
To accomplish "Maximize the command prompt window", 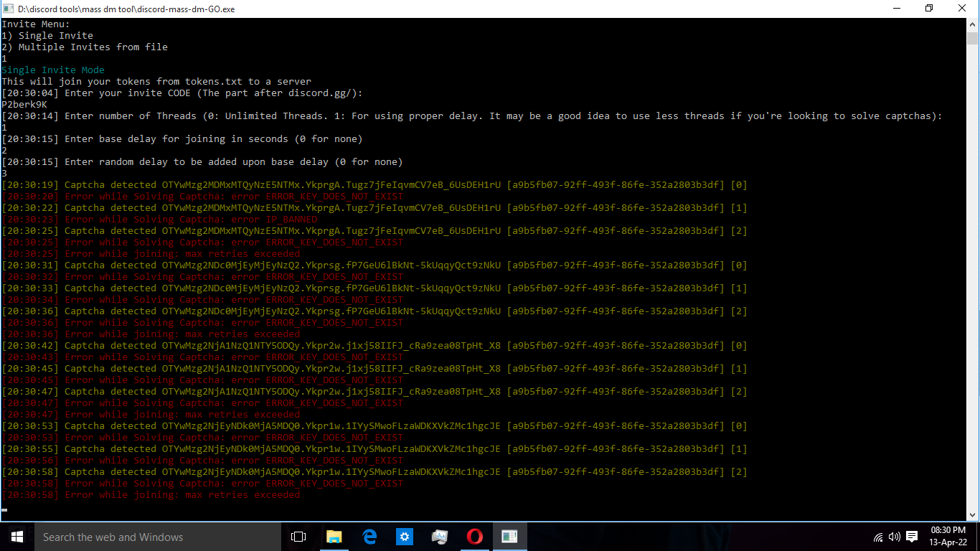I will pos(929,8).
